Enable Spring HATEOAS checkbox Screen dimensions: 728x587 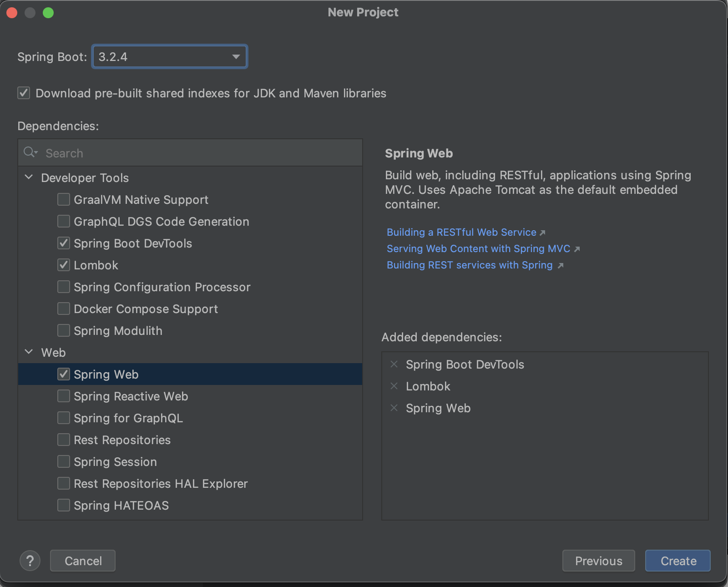[x=64, y=505]
